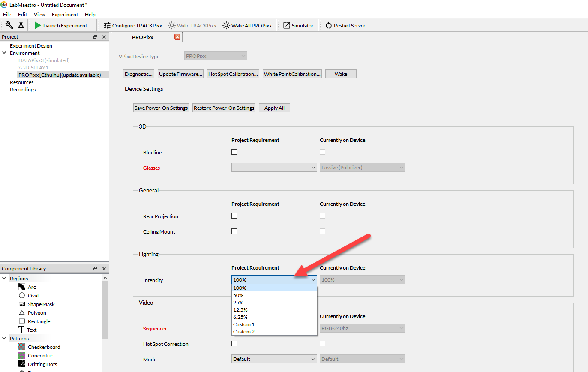
Task: Click the Hot Spot Calibration button
Action: tap(233, 74)
